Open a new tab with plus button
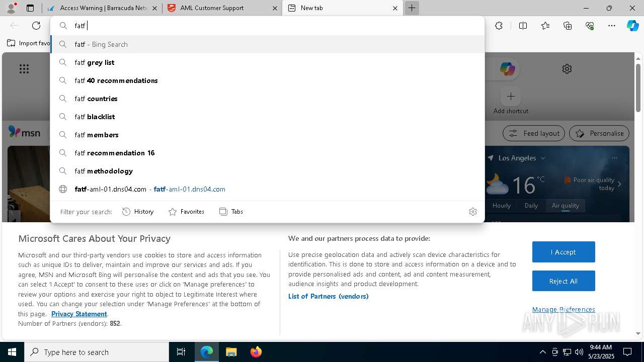 point(412,8)
